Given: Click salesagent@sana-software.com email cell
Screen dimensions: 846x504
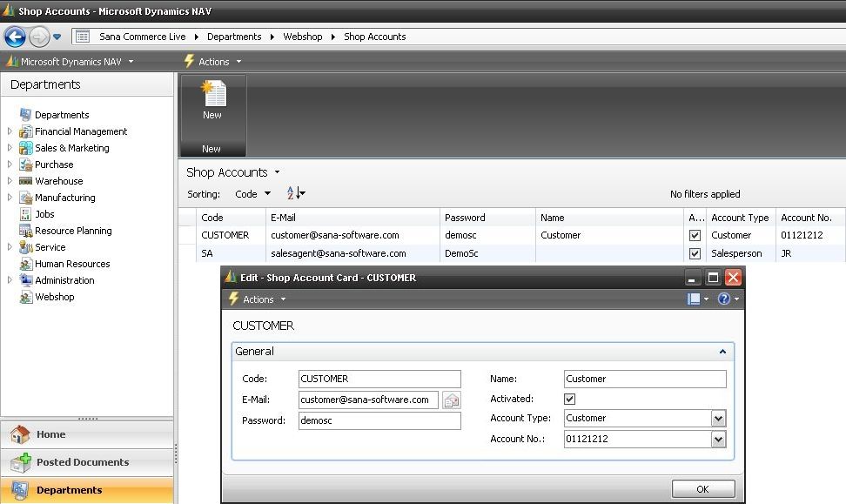Looking at the screenshot, I should coord(352,253).
